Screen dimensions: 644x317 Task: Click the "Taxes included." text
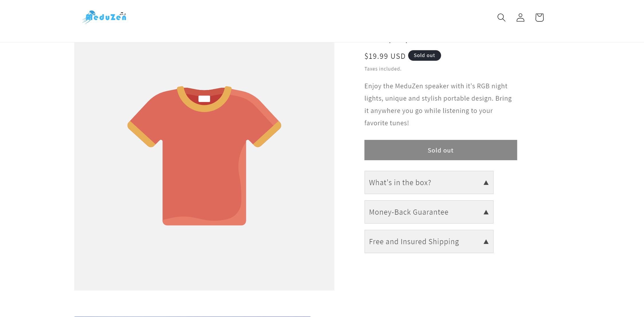383,69
